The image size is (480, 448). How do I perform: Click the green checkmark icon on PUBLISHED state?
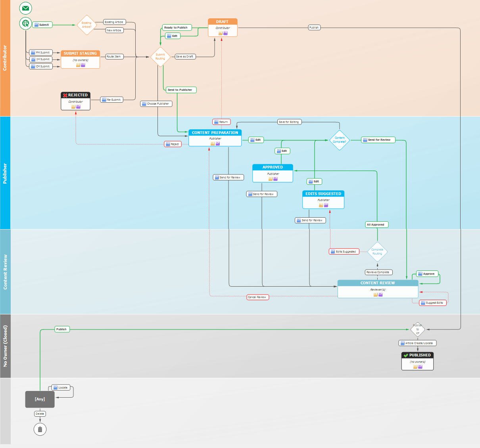406,355
